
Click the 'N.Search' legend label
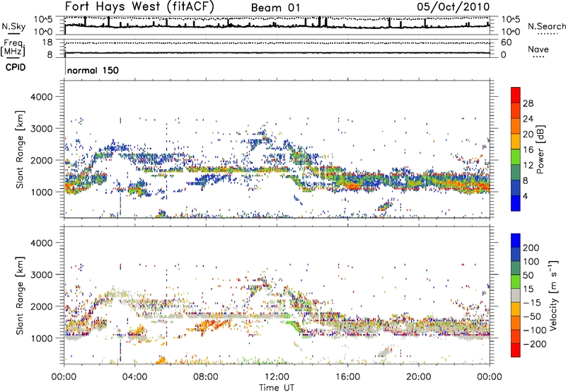click(x=546, y=26)
